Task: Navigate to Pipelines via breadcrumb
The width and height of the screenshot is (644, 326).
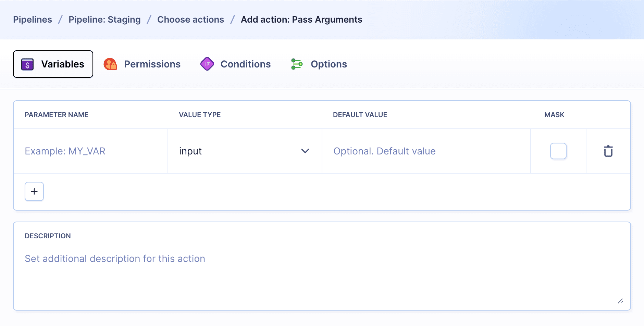Action: (x=33, y=20)
